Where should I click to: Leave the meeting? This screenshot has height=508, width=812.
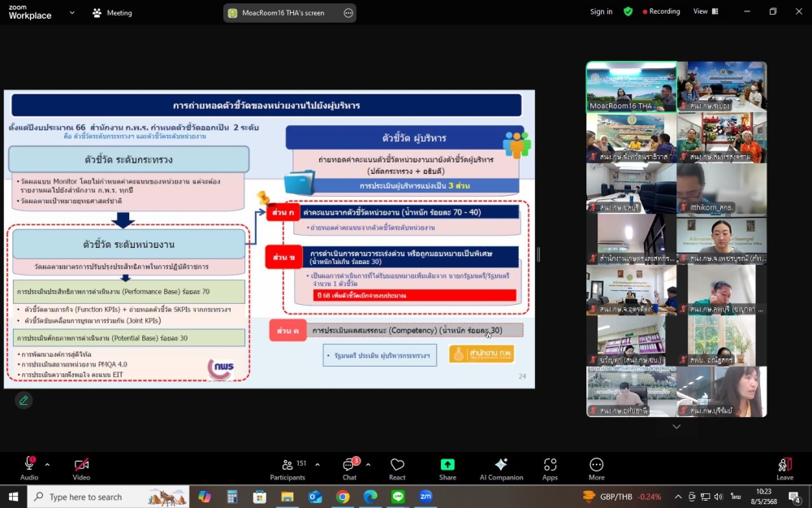(x=784, y=466)
